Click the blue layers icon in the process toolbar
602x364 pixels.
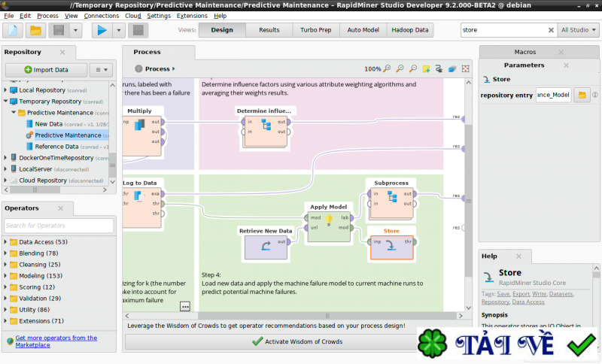(x=452, y=68)
